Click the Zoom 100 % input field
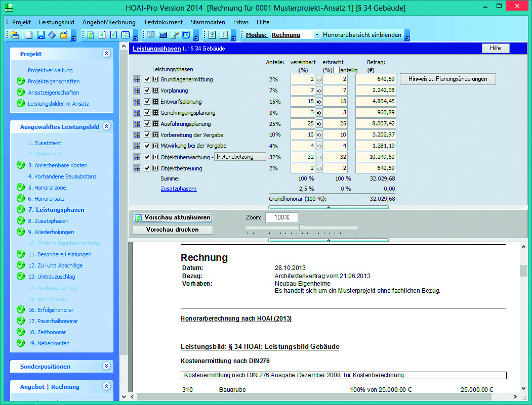Viewport: 532px width, 405px height. 281,217
